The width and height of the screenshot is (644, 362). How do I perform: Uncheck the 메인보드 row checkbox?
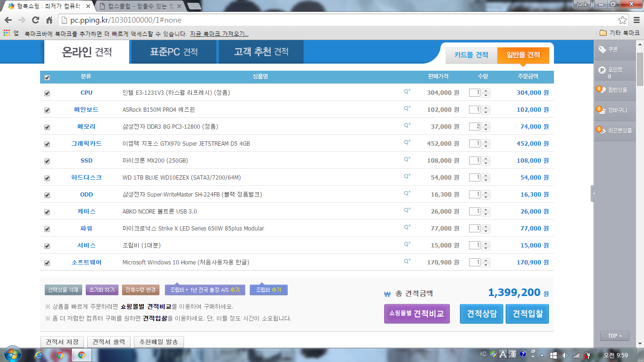tap(47, 110)
